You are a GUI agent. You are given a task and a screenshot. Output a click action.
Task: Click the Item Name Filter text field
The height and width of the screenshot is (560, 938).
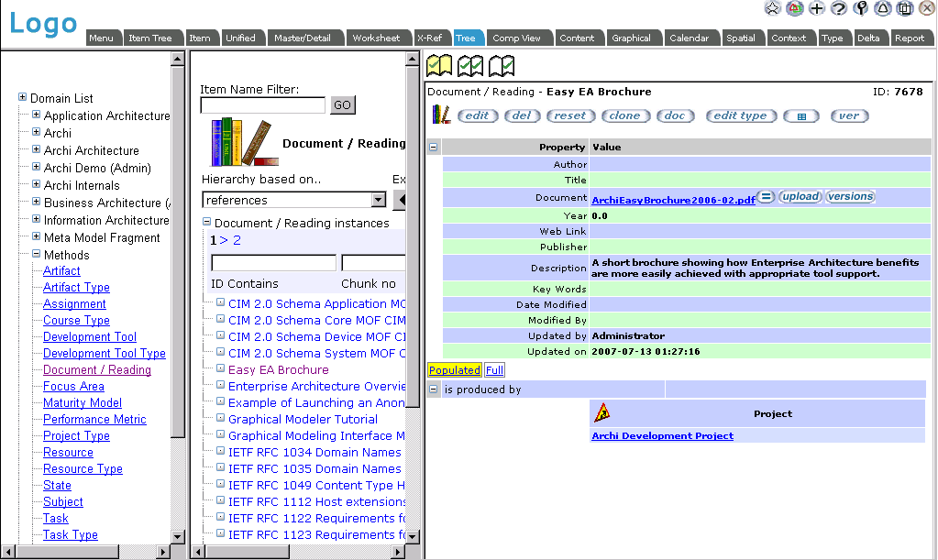click(263, 105)
